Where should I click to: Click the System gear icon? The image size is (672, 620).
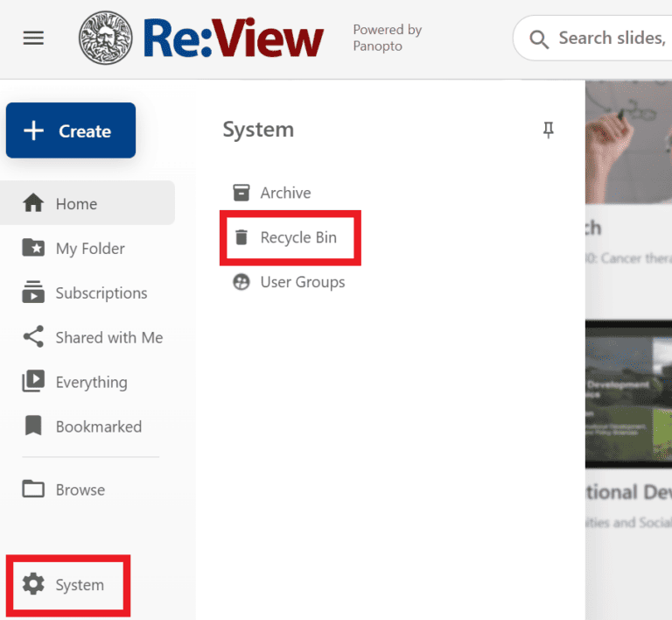coord(33,584)
